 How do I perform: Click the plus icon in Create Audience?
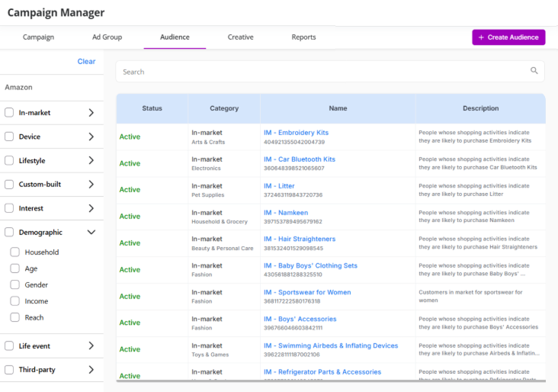(x=481, y=37)
